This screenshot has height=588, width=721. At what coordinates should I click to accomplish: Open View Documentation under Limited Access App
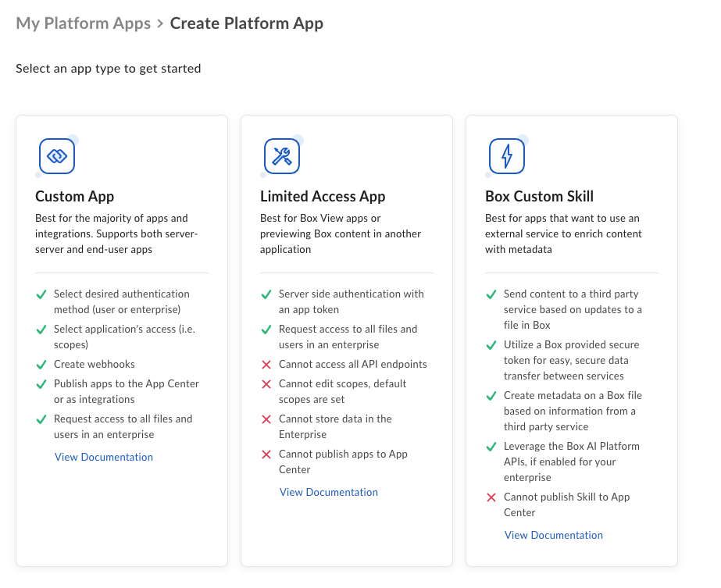(x=329, y=492)
